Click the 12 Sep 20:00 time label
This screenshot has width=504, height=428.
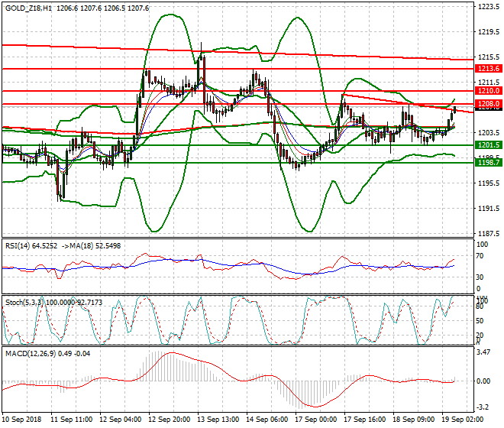click(x=170, y=420)
